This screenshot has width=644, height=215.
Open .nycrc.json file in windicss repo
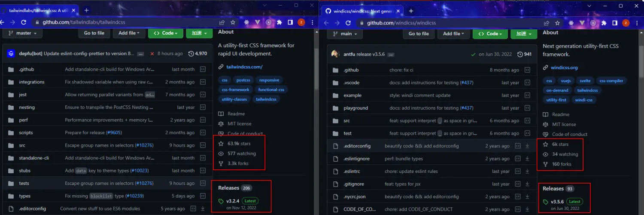(355, 197)
